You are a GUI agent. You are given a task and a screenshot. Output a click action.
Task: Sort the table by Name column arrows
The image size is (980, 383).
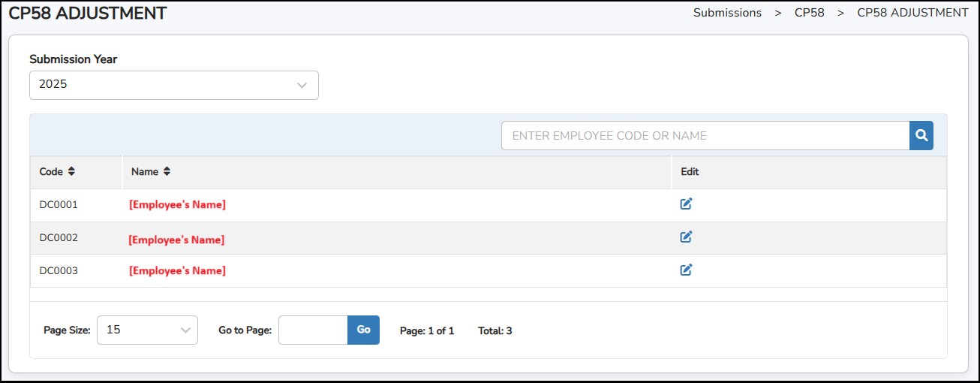(167, 171)
